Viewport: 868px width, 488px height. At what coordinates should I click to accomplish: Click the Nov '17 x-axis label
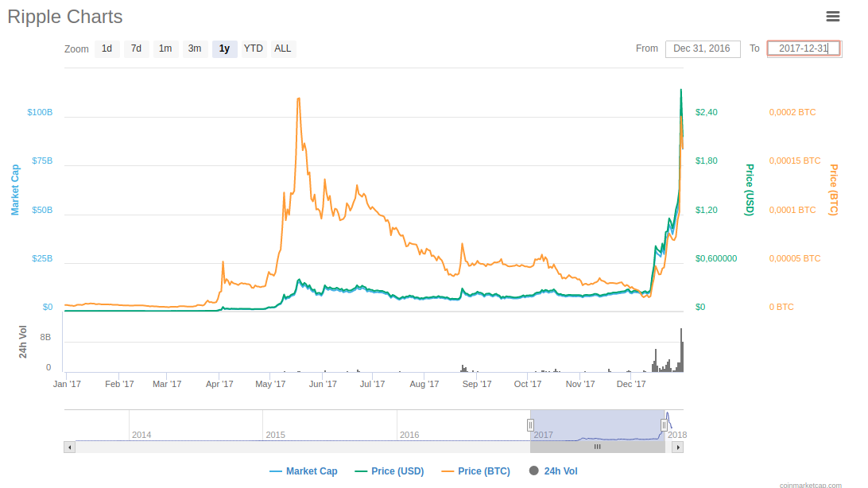(x=580, y=384)
